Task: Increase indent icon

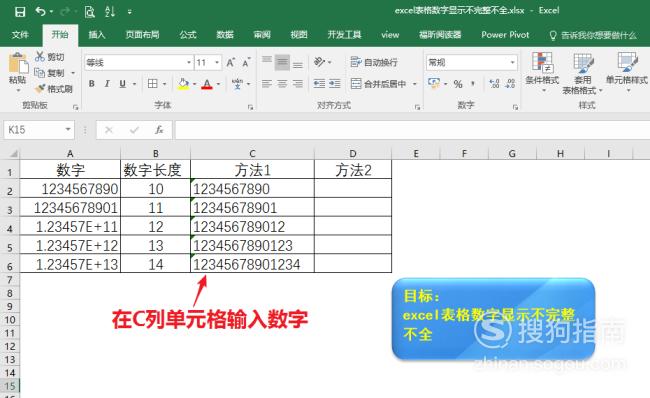Action: click(335, 84)
